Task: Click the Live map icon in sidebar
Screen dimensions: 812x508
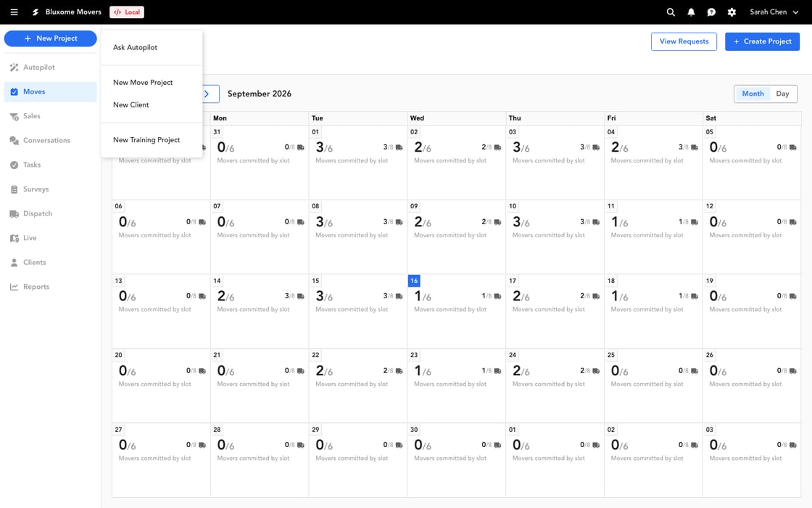Action: coord(14,238)
